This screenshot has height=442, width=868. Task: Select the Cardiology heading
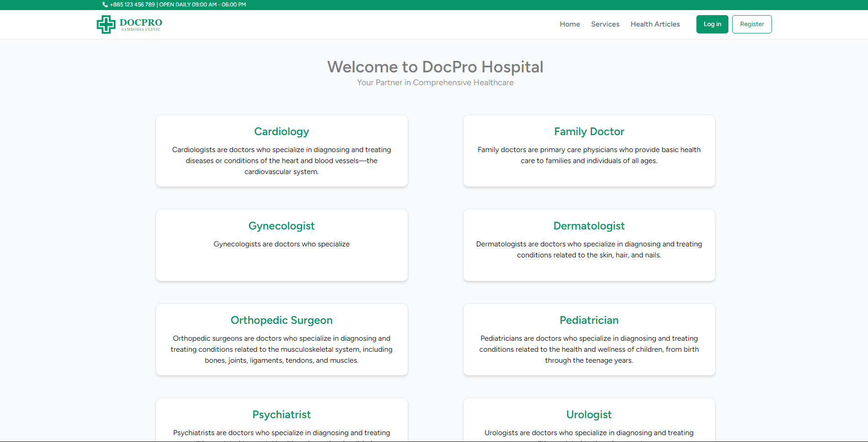(x=281, y=131)
